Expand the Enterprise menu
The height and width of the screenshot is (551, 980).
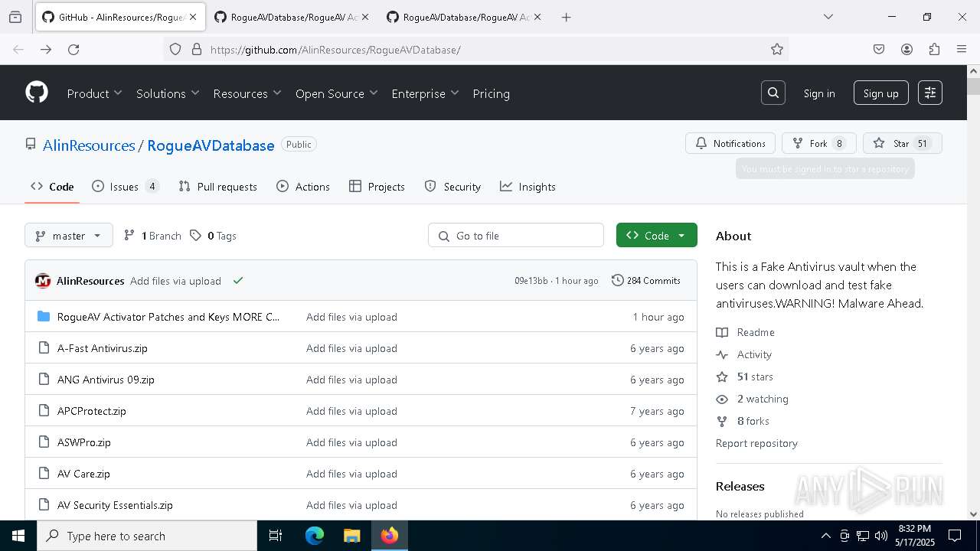425,93
